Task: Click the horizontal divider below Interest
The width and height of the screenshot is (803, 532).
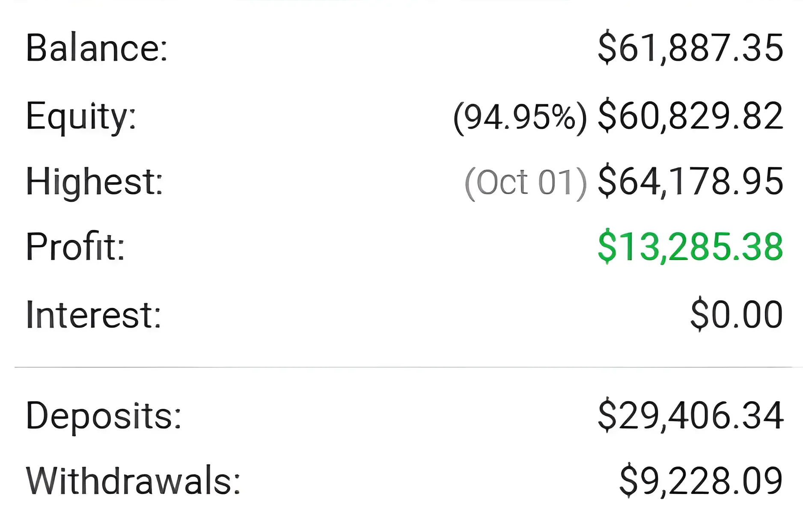Action: point(402,367)
